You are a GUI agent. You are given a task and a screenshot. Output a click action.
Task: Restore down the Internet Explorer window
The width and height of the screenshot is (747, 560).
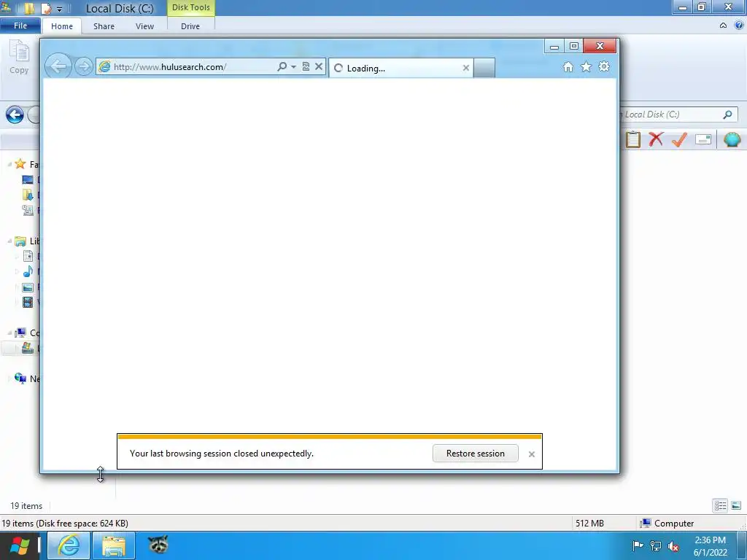click(574, 46)
